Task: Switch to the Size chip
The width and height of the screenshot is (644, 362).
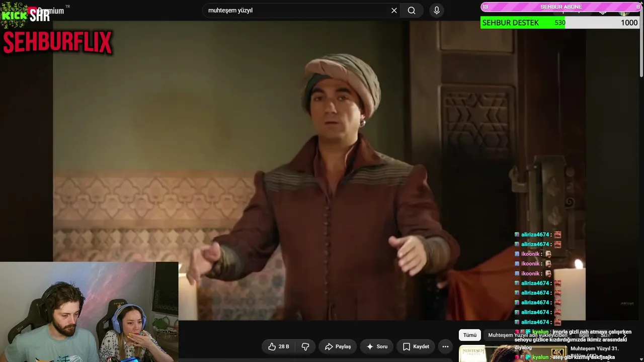Action: coord(605,335)
